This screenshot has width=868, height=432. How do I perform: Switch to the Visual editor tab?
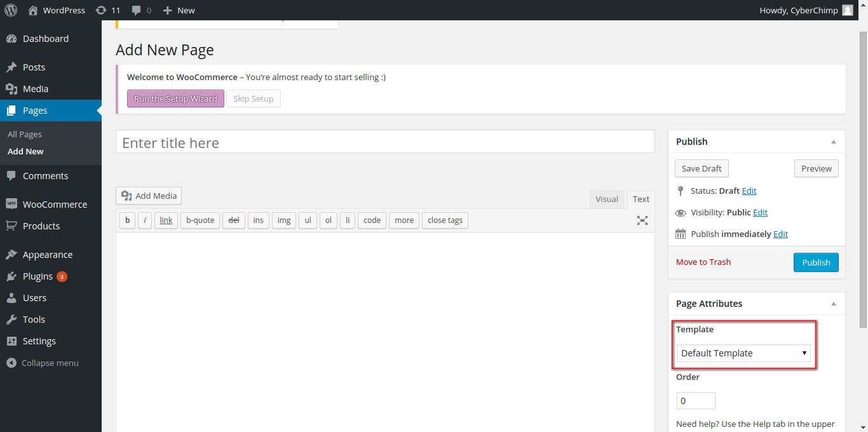point(607,199)
